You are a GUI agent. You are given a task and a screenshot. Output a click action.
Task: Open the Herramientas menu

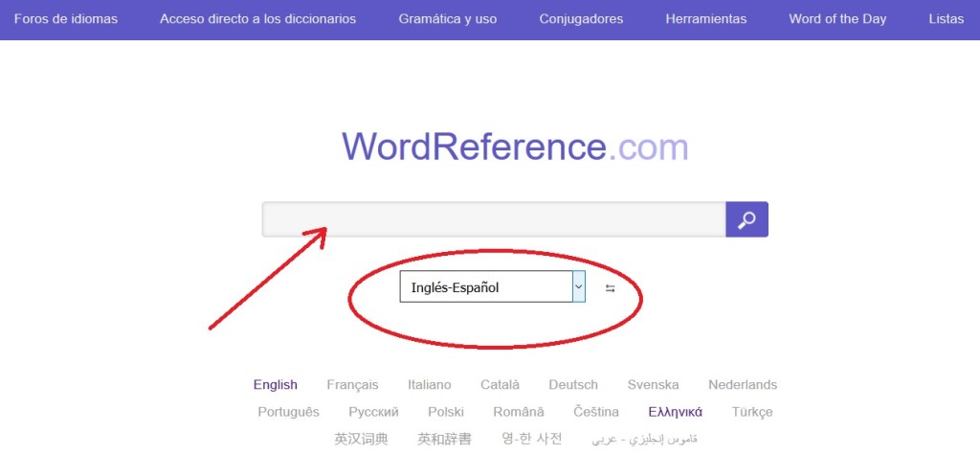(x=706, y=19)
